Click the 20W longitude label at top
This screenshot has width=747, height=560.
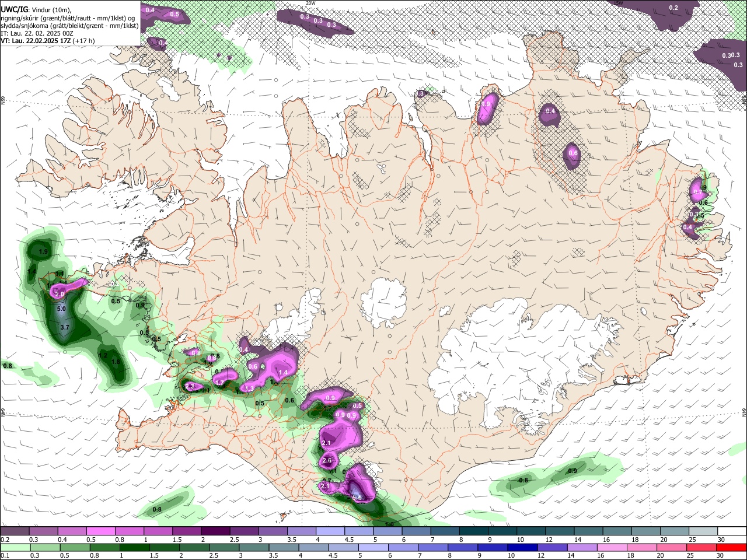[x=310, y=3]
